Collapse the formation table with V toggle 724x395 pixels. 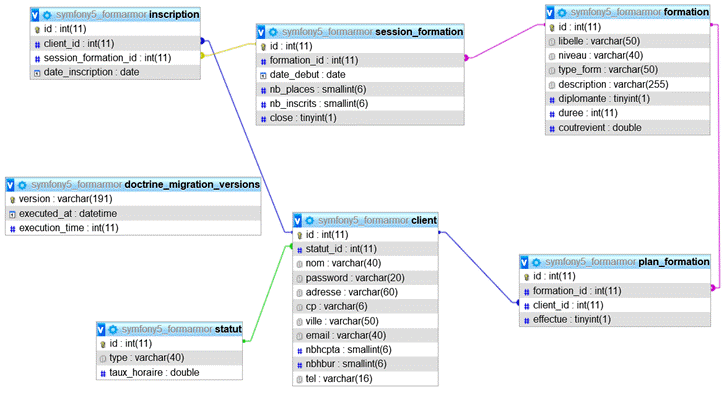click(550, 12)
